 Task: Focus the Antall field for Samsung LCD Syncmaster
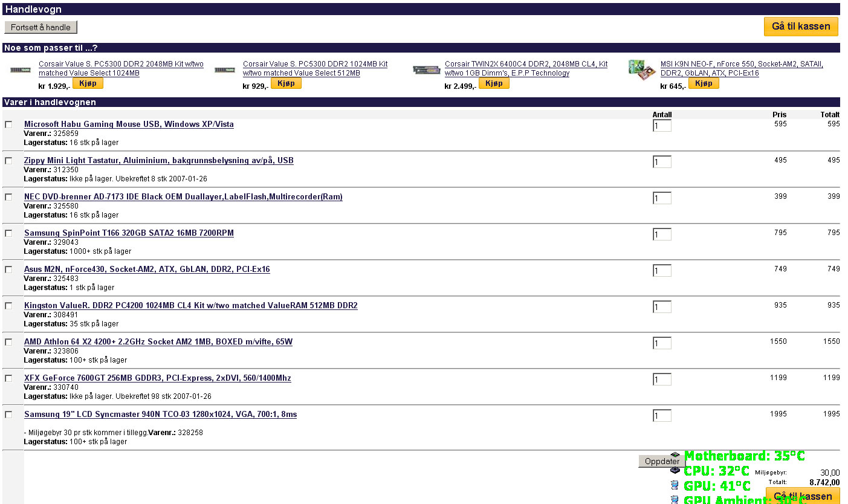click(662, 416)
